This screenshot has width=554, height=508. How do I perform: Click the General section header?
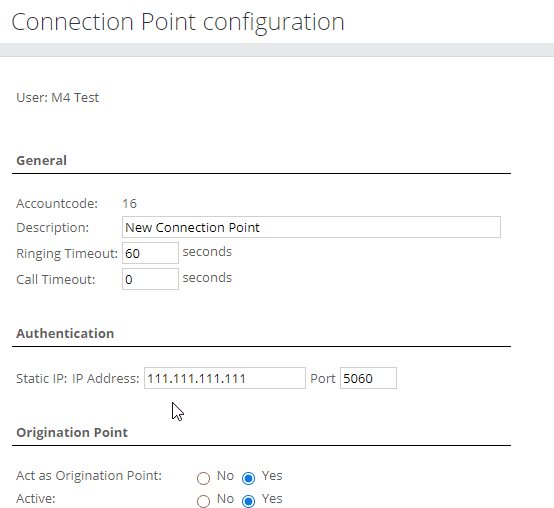tap(41, 160)
